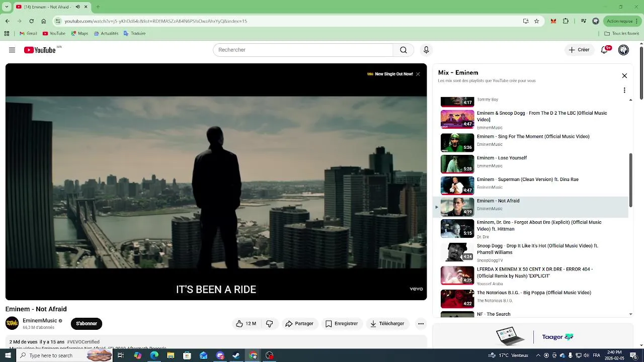Open the YouTube bookmark
This screenshot has height=362, width=644.
point(54,34)
